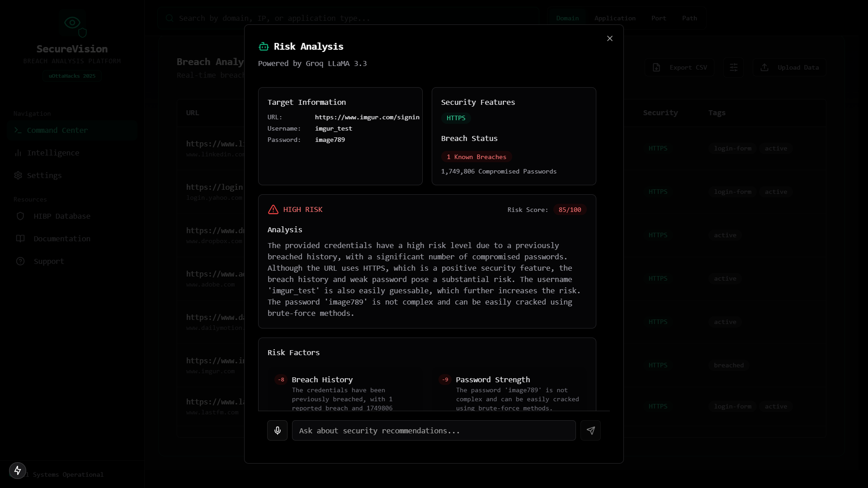
Task: Switch to the Application search filter
Action: 614,18
